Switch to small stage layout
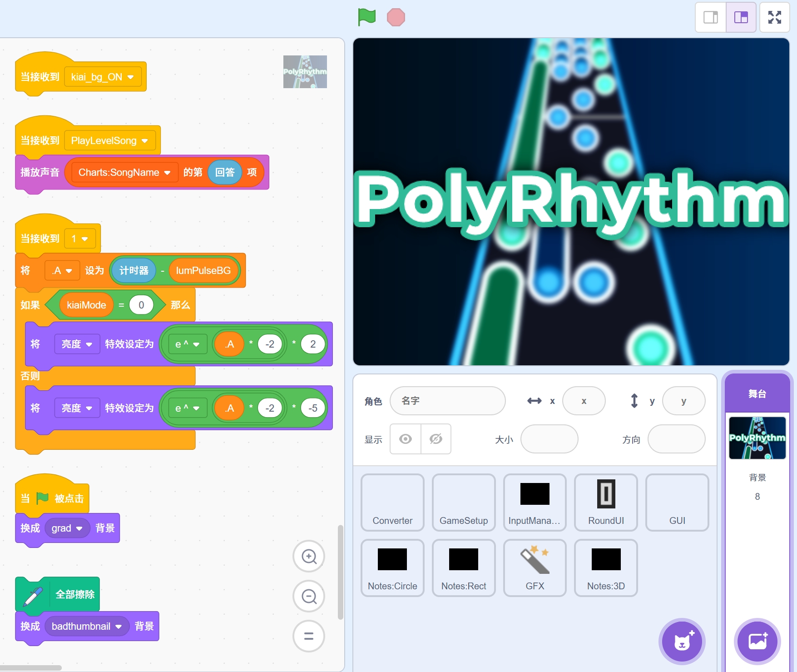The image size is (797, 672). (x=711, y=17)
